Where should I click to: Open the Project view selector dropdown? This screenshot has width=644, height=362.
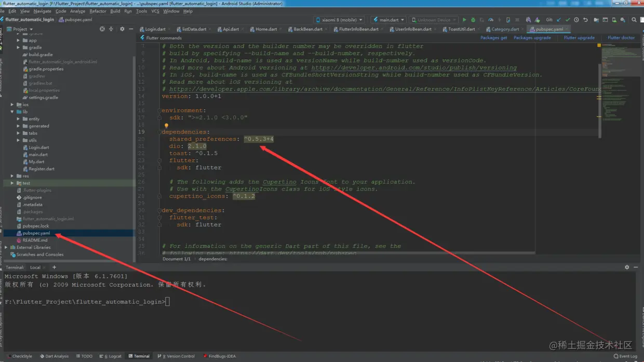[x=20, y=29]
